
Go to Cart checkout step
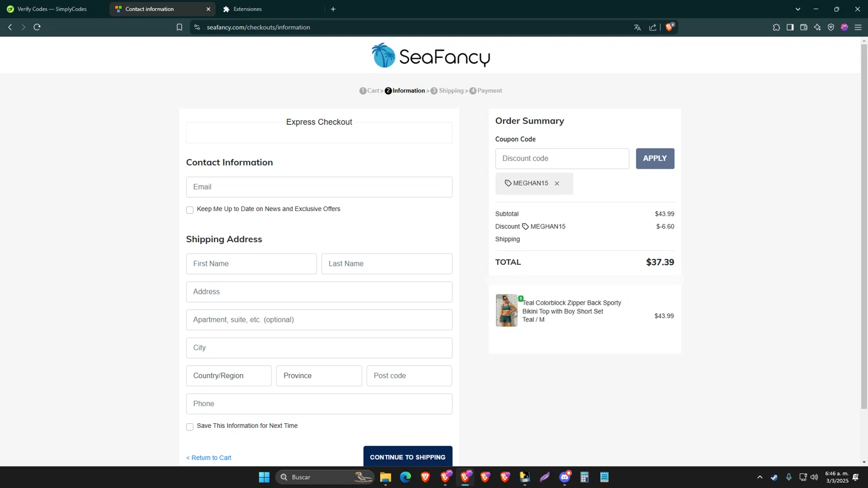[369, 91]
